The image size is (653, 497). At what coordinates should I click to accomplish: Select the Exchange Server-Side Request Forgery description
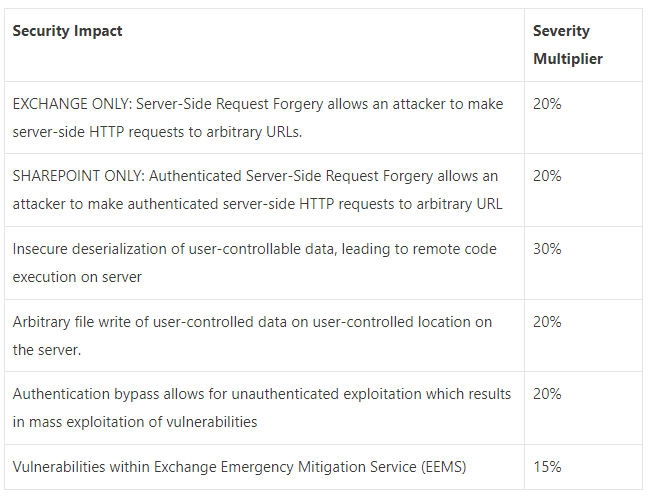coord(258,117)
